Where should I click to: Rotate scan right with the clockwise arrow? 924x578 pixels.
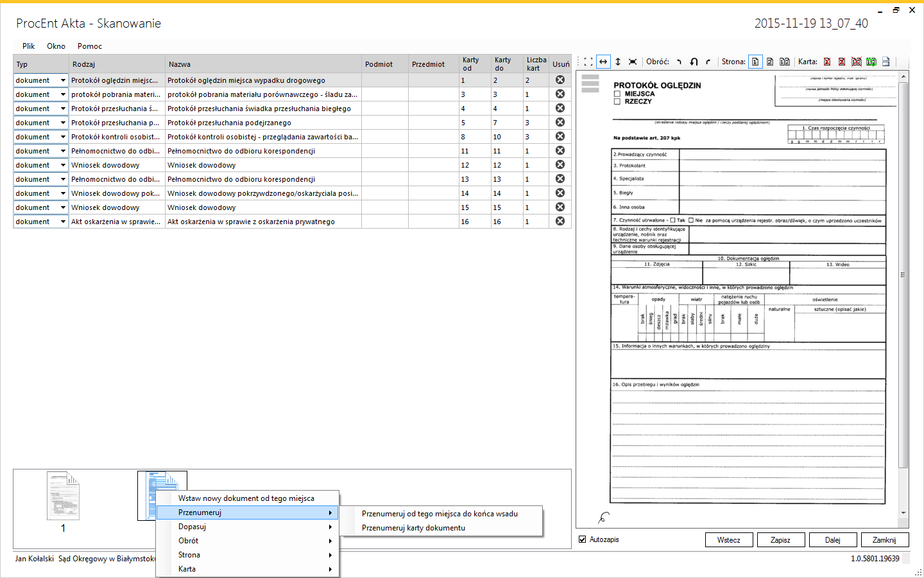(x=708, y=62)
